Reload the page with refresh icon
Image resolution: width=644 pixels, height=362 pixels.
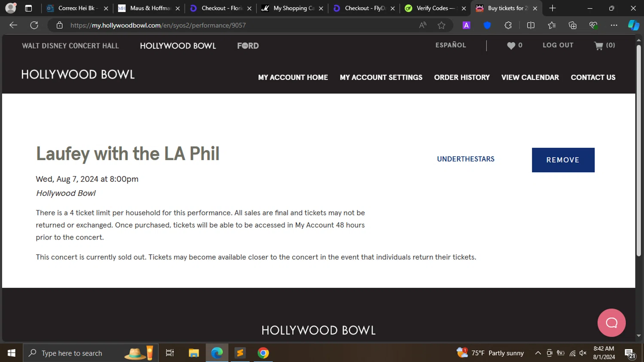34,25
